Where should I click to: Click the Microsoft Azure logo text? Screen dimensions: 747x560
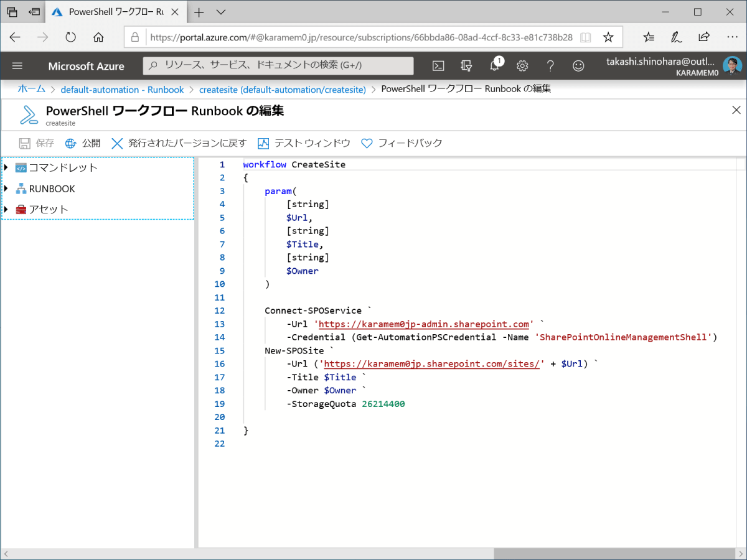(x=86, y=66)
